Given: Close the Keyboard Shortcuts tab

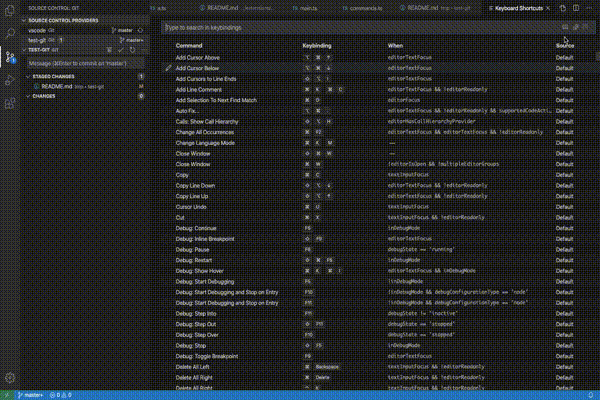Looking at the screenshot, I should point(548,8).
